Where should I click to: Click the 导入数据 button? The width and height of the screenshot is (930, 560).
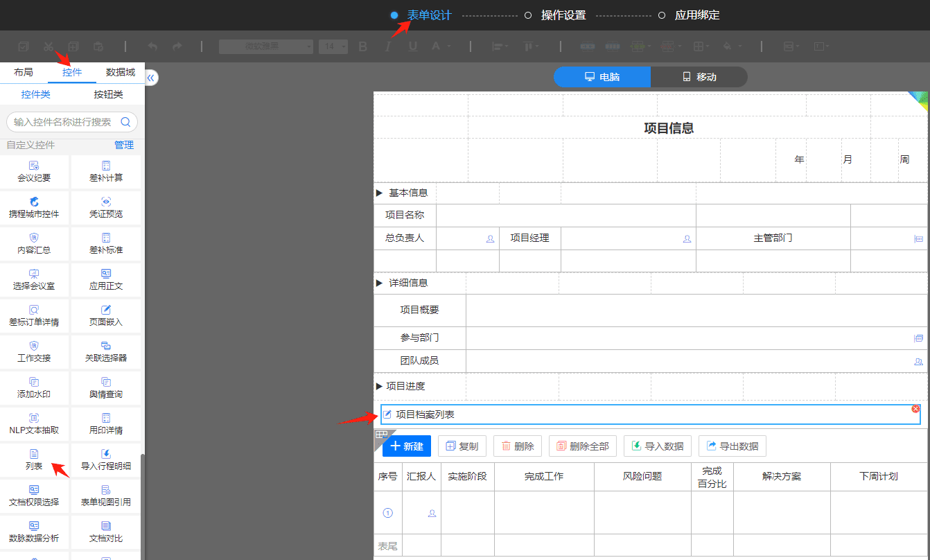(x=658, y=446)
